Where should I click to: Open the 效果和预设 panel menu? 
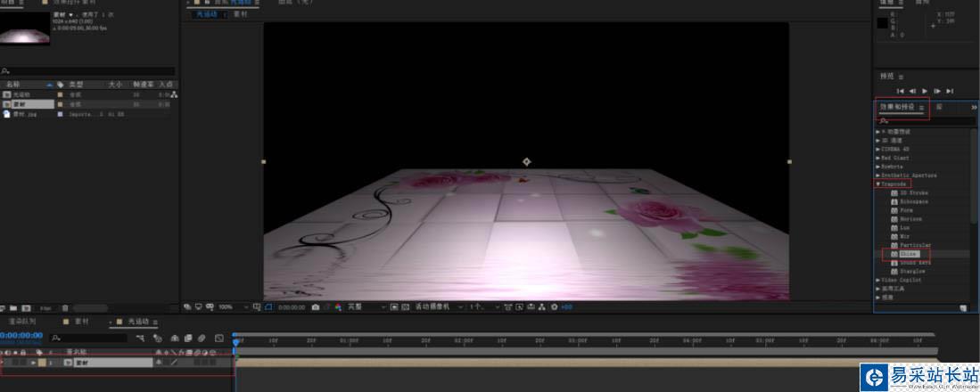tap(921, 108)
